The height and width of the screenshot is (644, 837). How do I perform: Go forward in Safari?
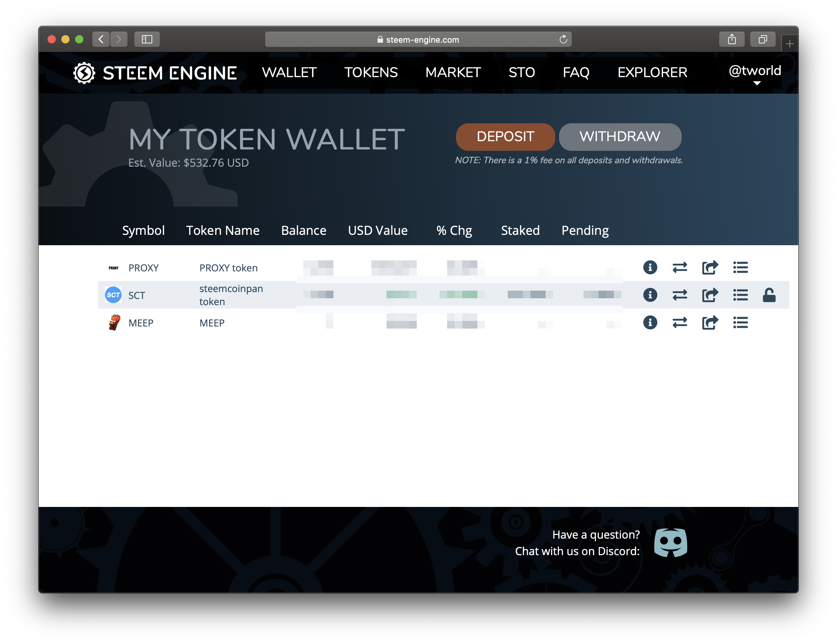pos(119,40)
